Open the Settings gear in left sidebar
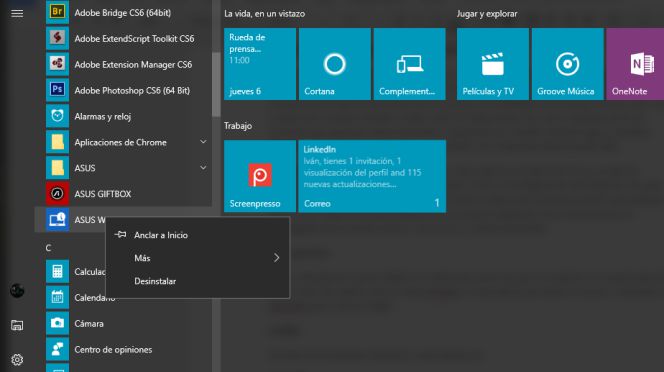 pyautogui.click(x=17, y=360)
